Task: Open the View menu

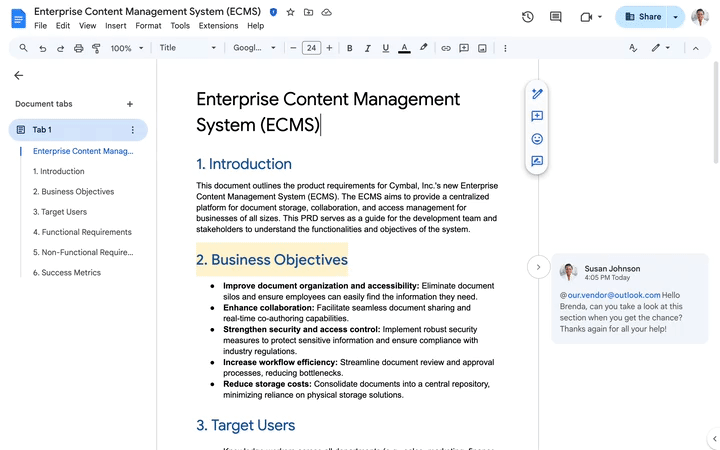Action: [87, 26]
